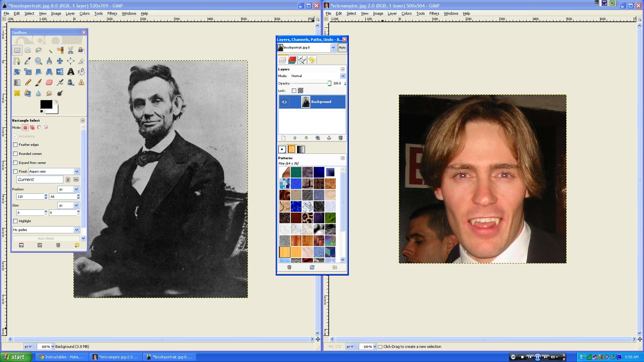Click the Auto Shrink button

(46, 239)
